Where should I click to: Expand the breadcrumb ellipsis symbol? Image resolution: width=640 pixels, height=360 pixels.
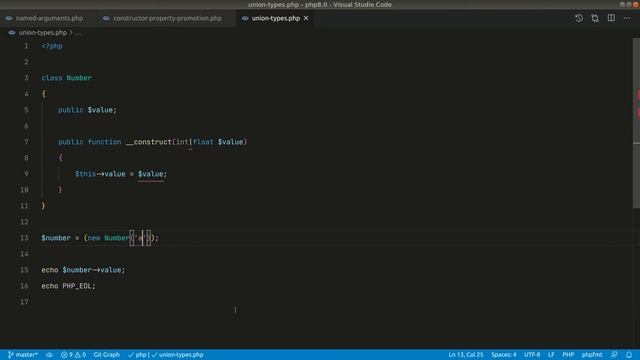click(78, 33)
